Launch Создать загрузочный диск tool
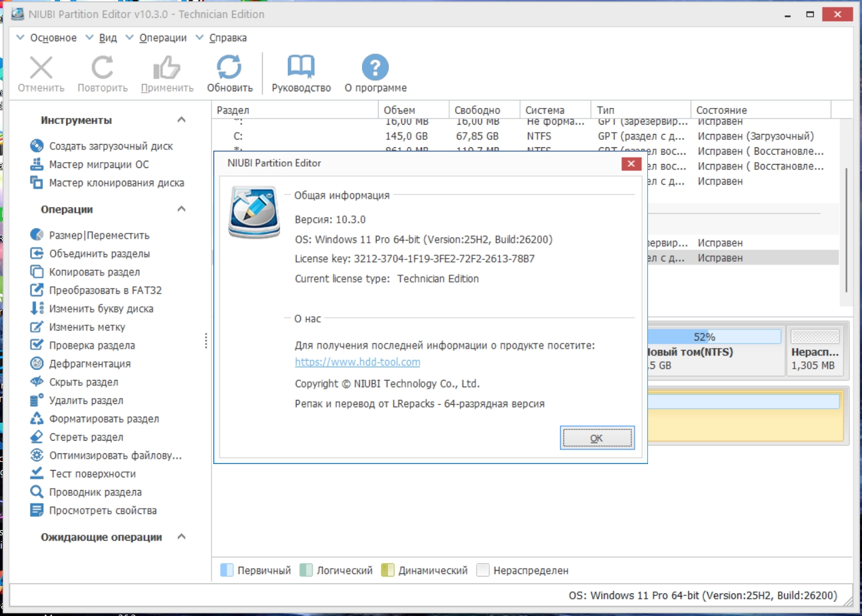The height and width of the screenshot is (616, 862). click(102, 146)
